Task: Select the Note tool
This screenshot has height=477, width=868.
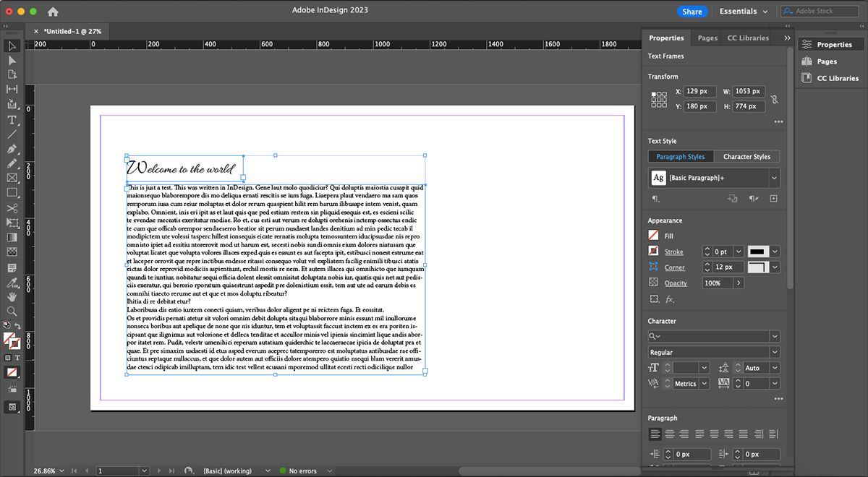Action: [12, 267]
